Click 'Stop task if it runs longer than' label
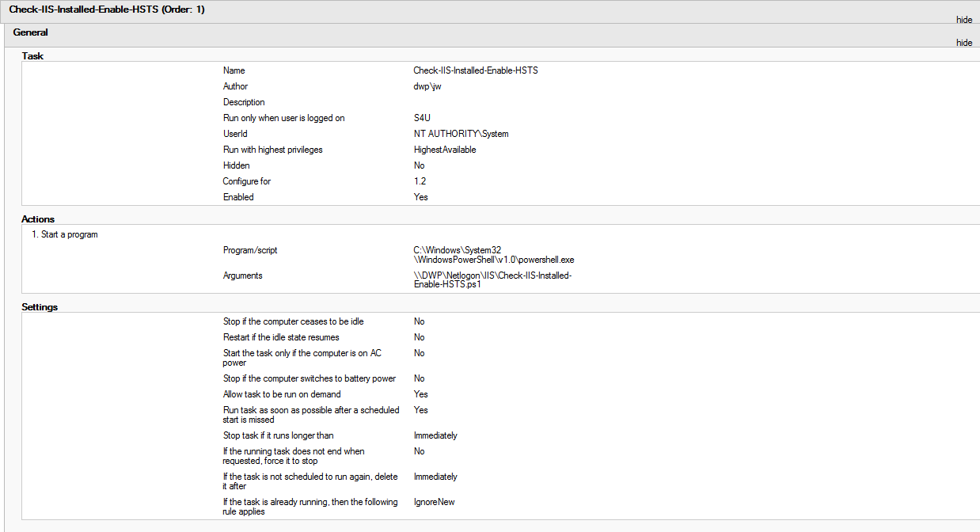The width and height of the screenshot is (980, 532). pyautogui.click(x=278, y=435)
